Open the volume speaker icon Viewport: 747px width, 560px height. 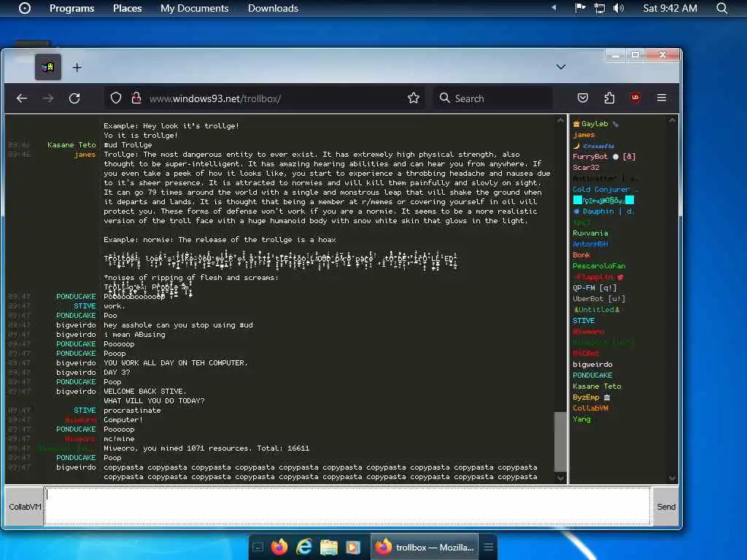coord(619,8)
